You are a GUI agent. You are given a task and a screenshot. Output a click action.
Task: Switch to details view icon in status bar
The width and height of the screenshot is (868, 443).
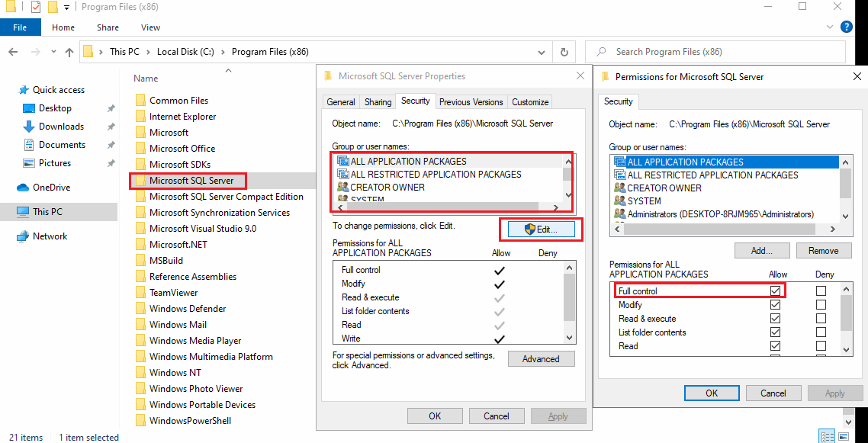click(826, 436)
